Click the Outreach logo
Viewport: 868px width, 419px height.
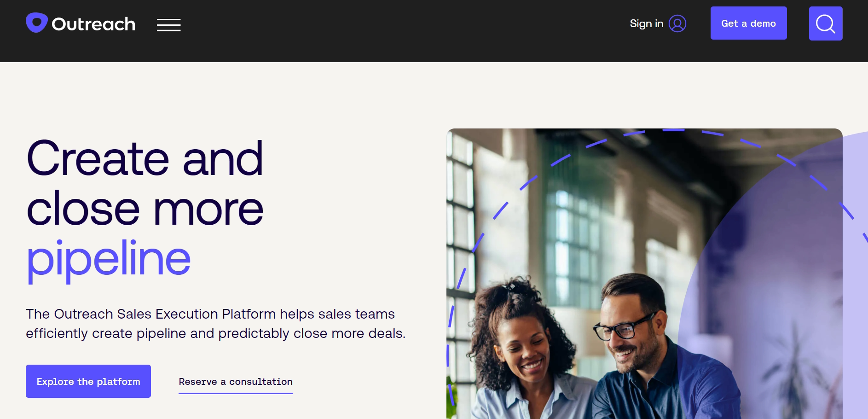point(81,23)
